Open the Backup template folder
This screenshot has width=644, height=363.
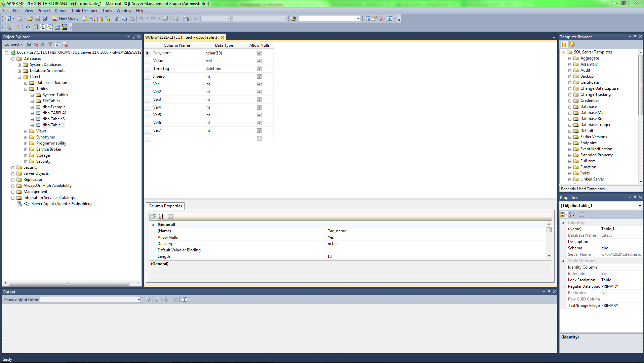587,76
